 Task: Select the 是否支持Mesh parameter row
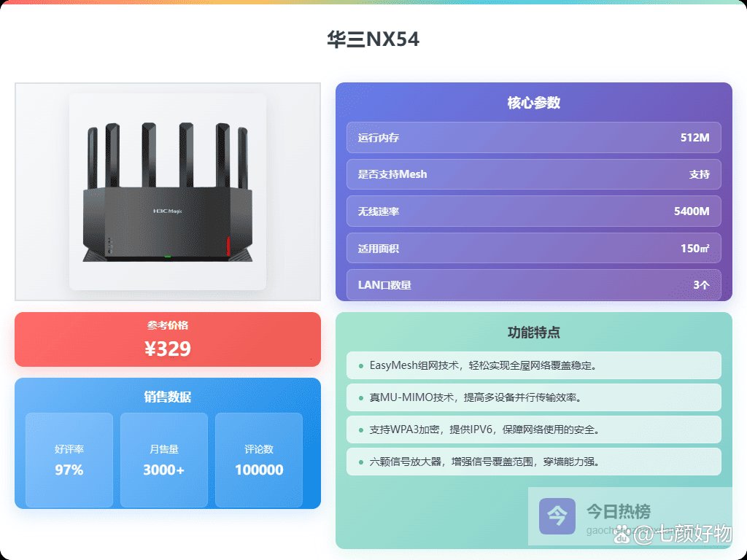coord(533,174)
